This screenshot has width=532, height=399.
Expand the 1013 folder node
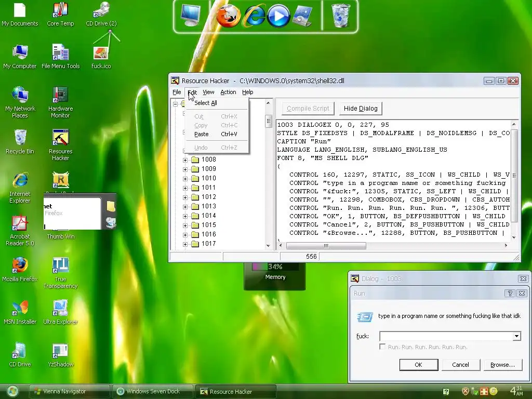tap(185, 207)
